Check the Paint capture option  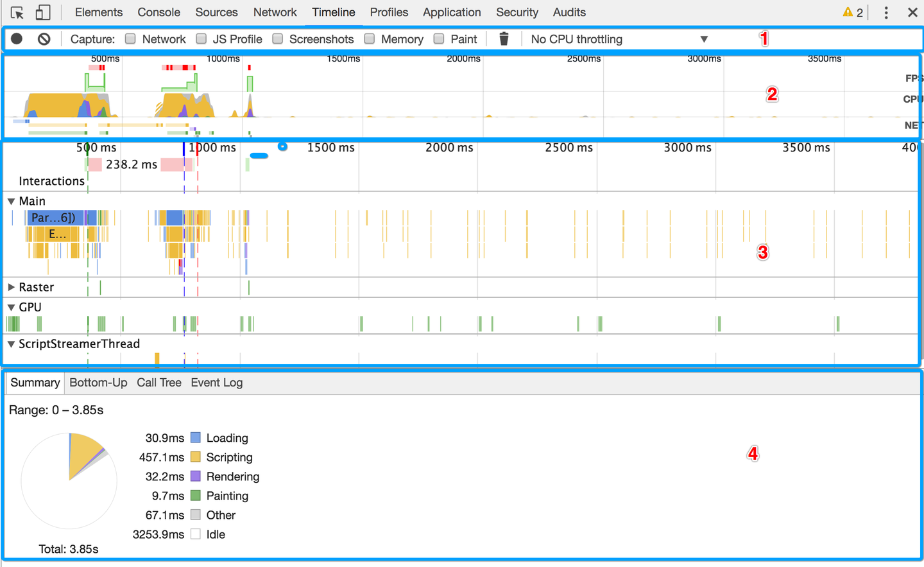click(439, 39)
